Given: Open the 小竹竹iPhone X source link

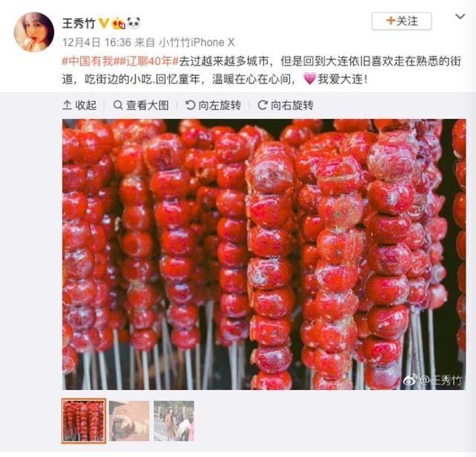Looking at the screenshot, I should tap(197, 42).
